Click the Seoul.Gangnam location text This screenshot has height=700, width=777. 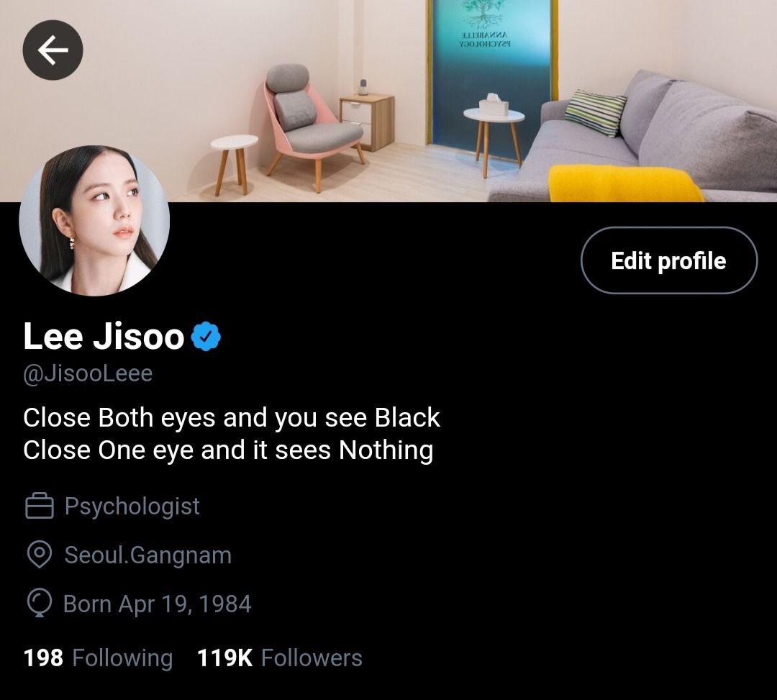(x=147, y=555)
